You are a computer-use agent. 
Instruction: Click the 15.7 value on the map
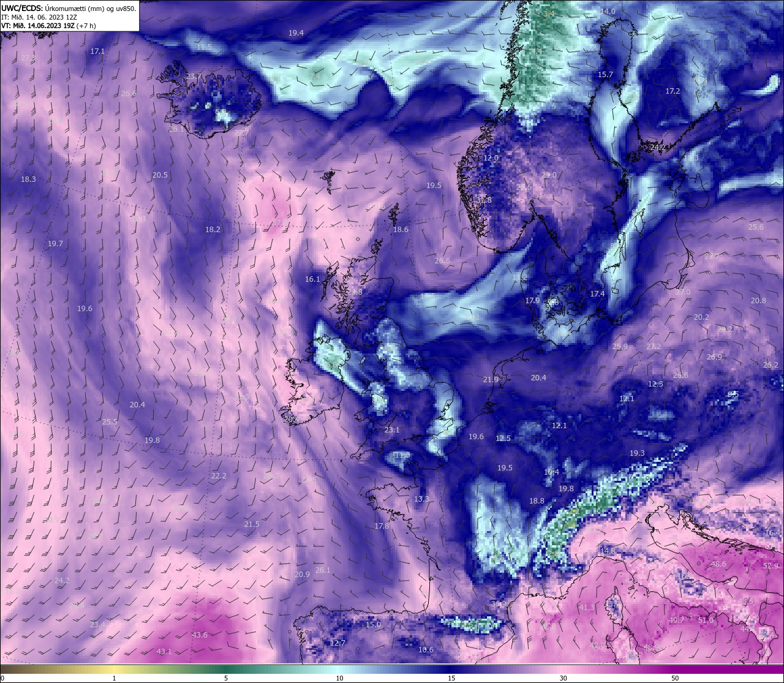coord(605,75)
